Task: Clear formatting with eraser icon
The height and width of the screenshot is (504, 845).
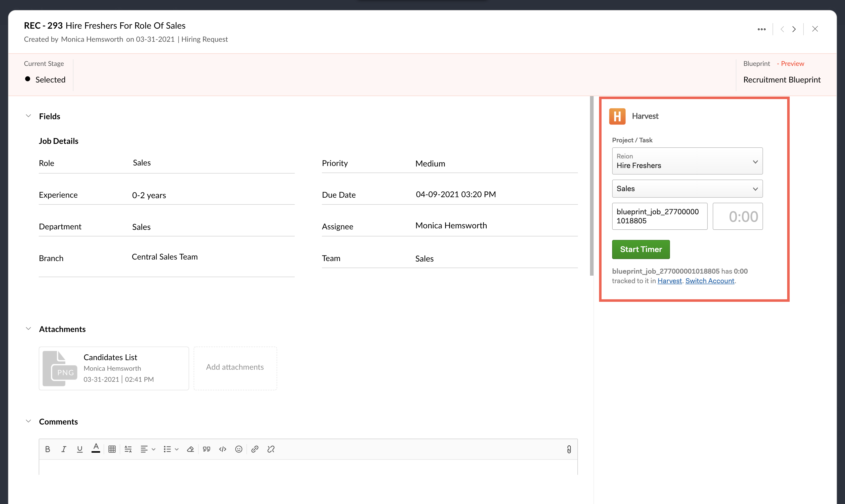Action: coord(190,449)
